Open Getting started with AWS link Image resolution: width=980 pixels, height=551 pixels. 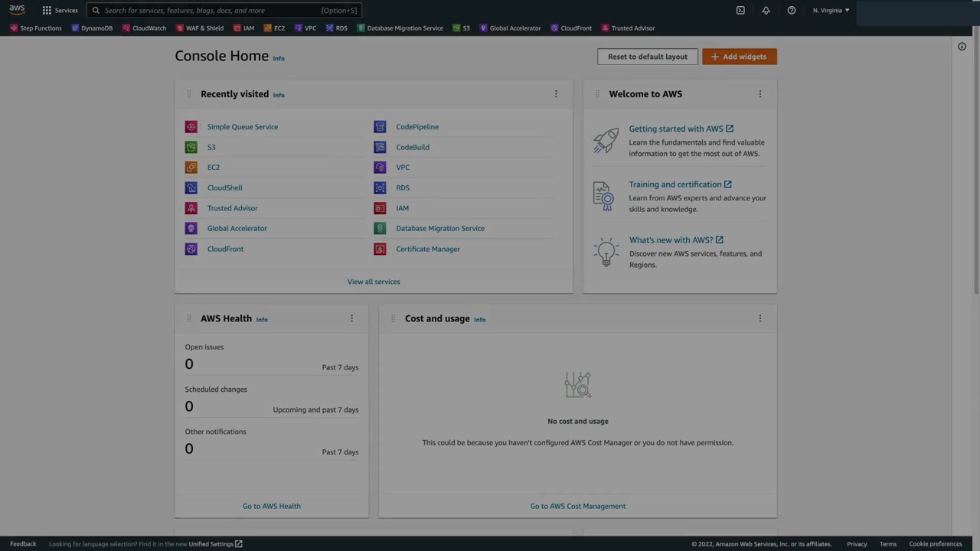click(x=681, y=129)
